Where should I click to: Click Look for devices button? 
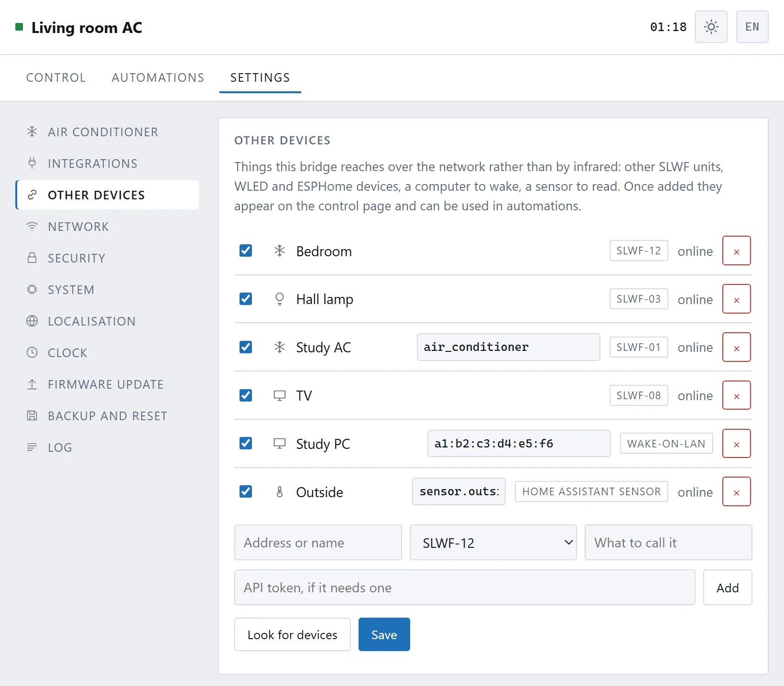click(292, 634)
